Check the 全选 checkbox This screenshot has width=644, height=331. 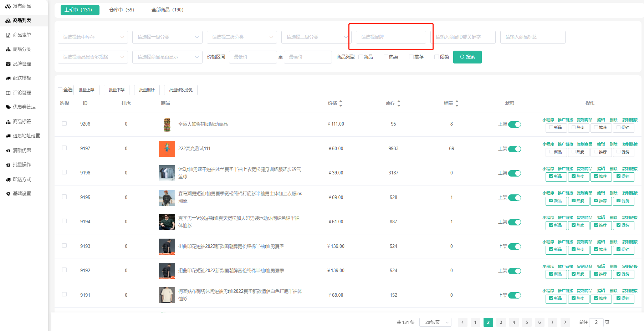(60, 90)
